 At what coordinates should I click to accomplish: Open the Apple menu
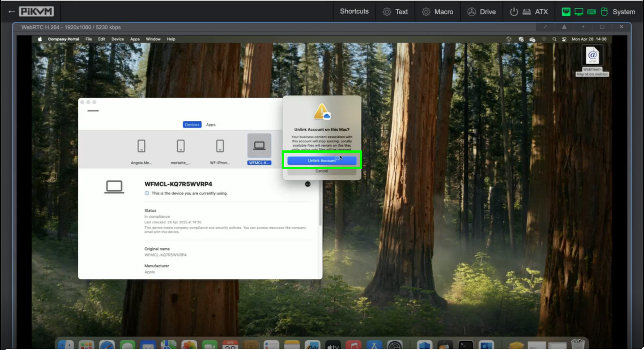(40, 39)
